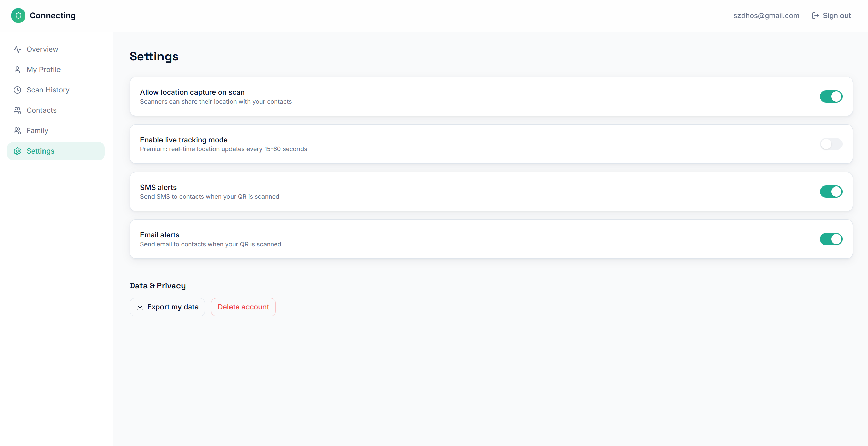Click the Family people icon

[x=17, y=131]
